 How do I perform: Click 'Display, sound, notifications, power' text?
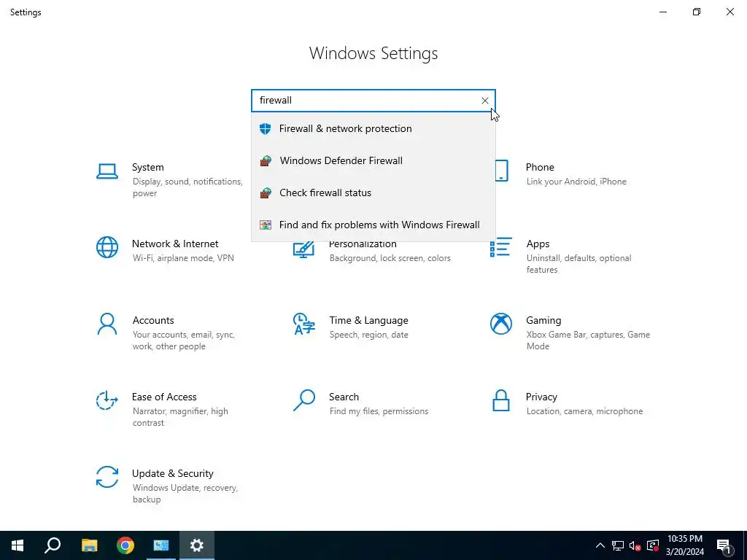[x=187, y=187]
